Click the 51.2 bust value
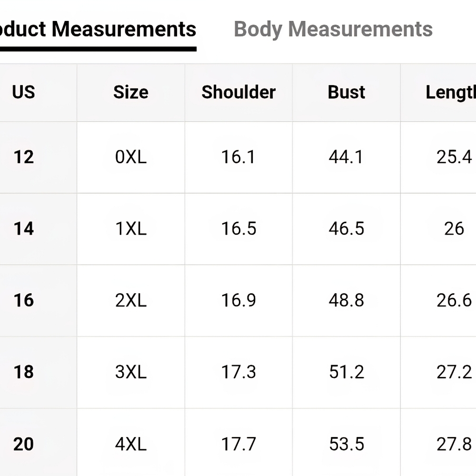476x476 pixels. (347, 372)
